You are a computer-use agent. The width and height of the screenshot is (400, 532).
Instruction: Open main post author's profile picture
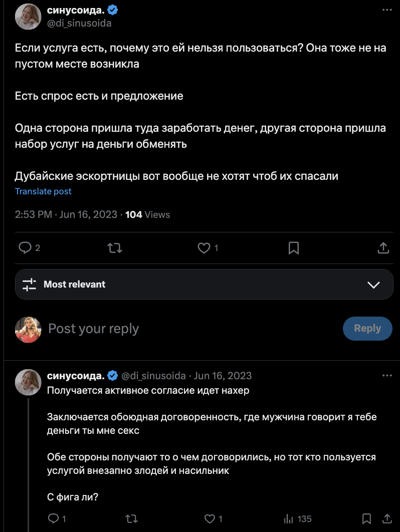(28, 17)
